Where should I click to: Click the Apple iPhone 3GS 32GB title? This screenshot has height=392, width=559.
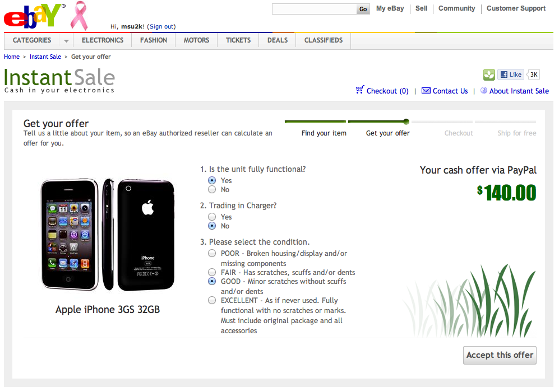point(107,309)
